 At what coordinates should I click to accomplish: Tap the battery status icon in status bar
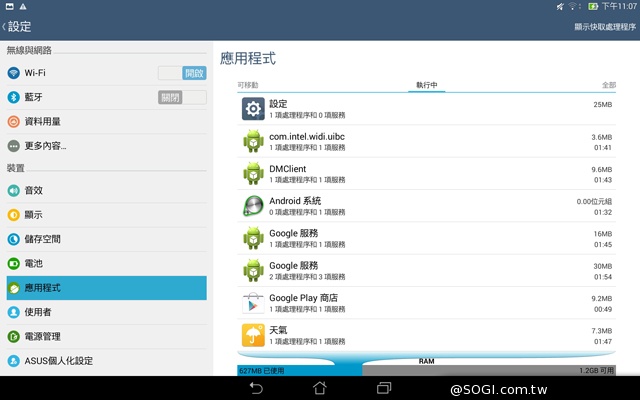click(x=593, y=6)
